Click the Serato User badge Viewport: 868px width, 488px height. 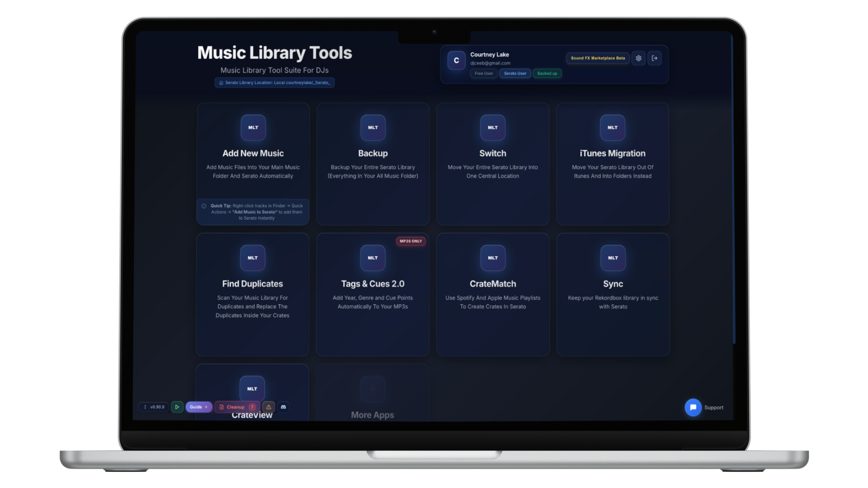pos(514,73)
